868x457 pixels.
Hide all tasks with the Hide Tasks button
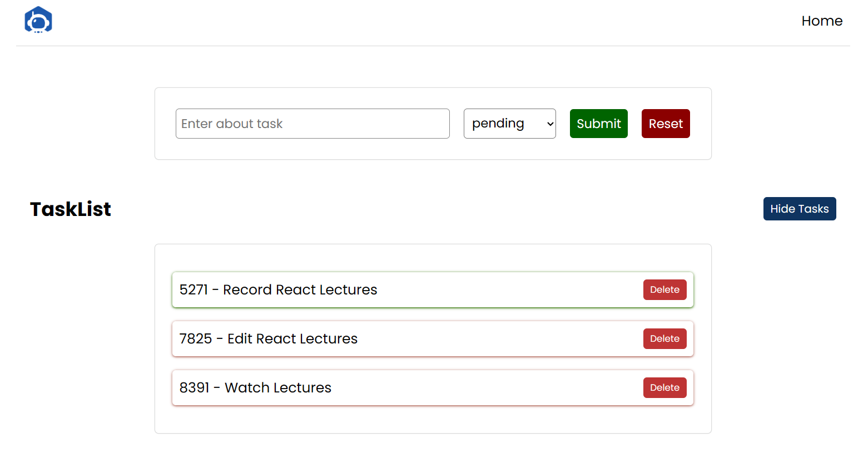pos(800,208)
